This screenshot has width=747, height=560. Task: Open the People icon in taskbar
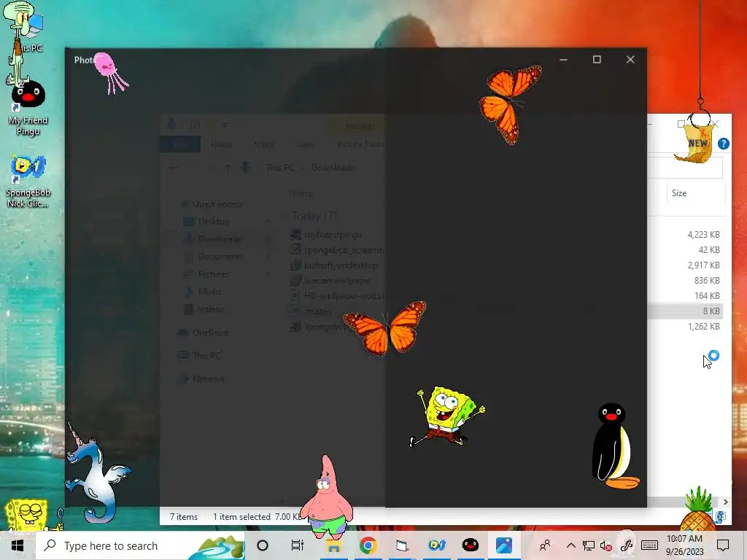[x=545, y=545]
